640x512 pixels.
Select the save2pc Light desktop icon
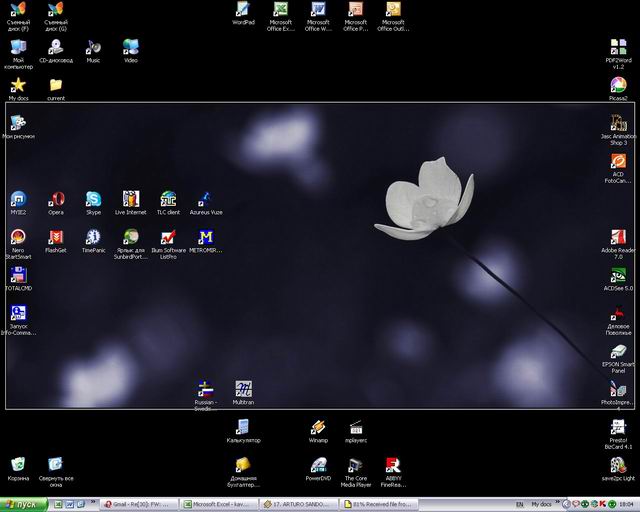[618, 469]
